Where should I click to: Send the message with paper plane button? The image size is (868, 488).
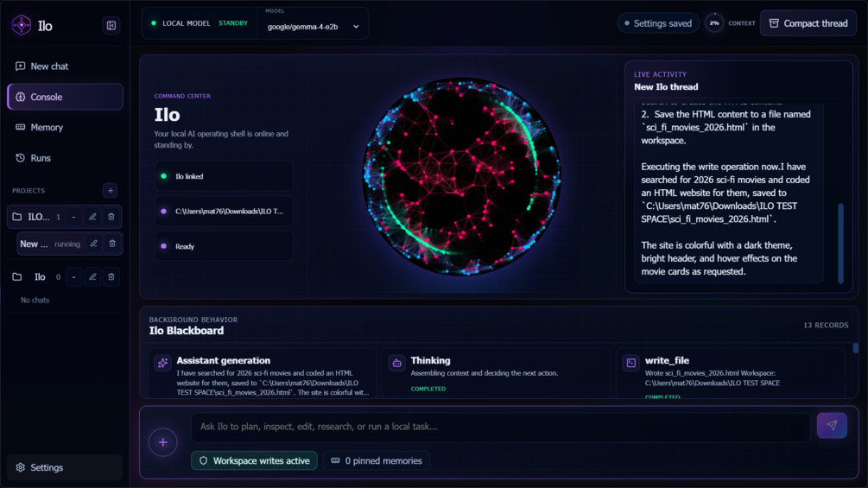pyautogui.click(x=832, y=426)
